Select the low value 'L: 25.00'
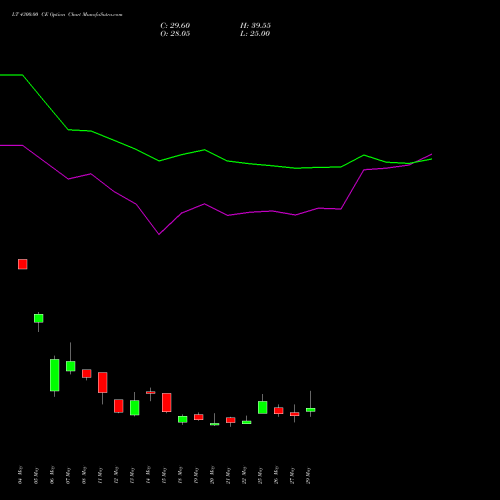Viewport: 500px width, 500px height. tap(255, 34)
